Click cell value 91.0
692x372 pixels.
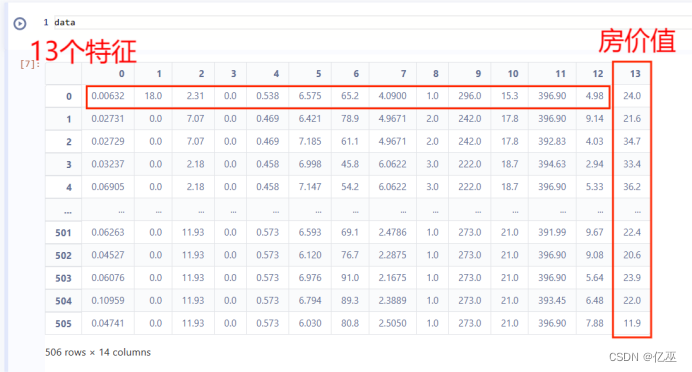[350, 278]
